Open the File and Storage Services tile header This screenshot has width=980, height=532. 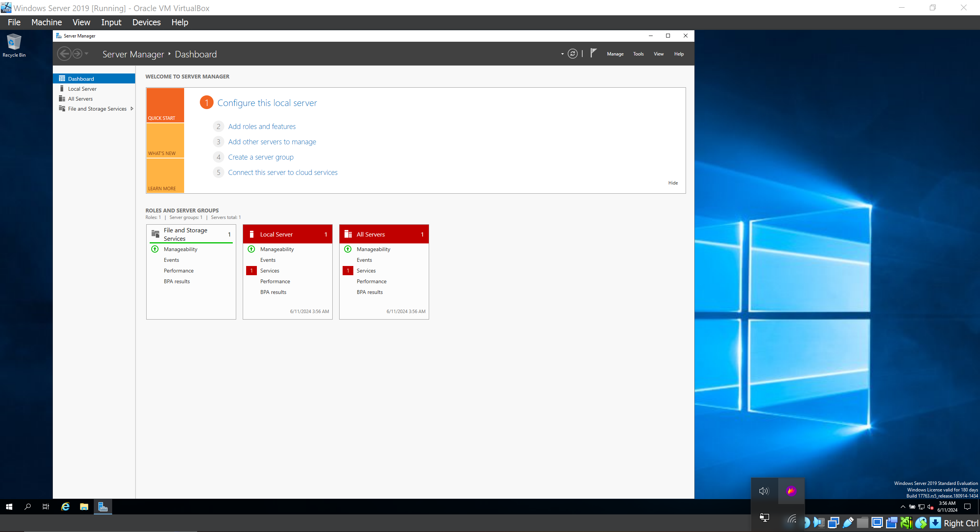pos(191,234)
